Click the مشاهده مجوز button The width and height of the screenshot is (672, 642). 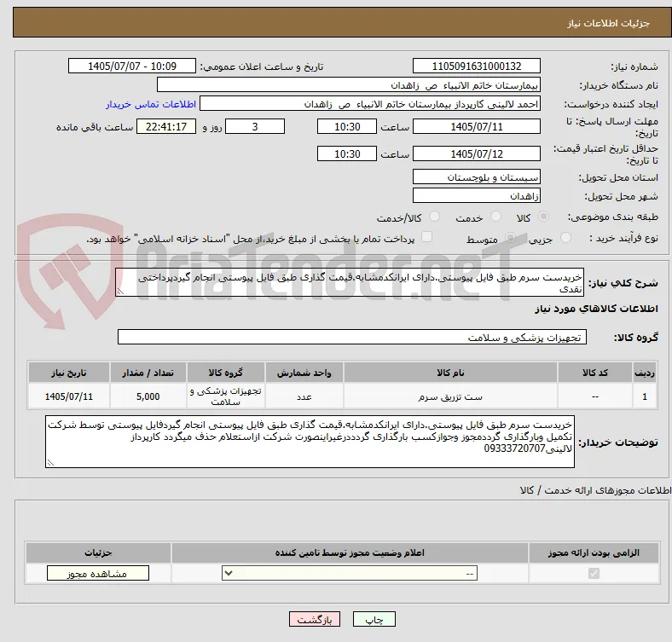tap(98, 574)
